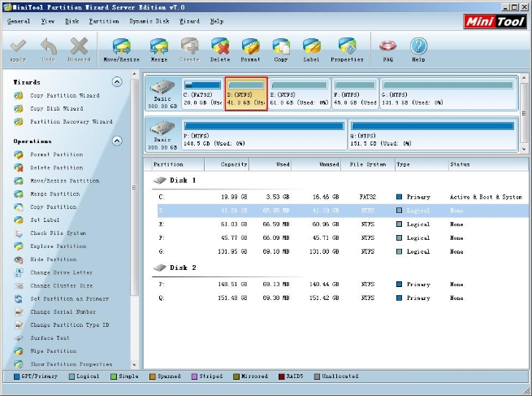
Task: Sort by File System column header
Action: click(x=368, y=164)
